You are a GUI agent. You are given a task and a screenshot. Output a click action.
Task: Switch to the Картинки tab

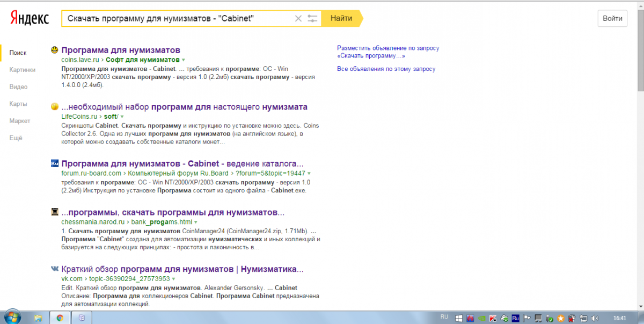tap(23, 70)
